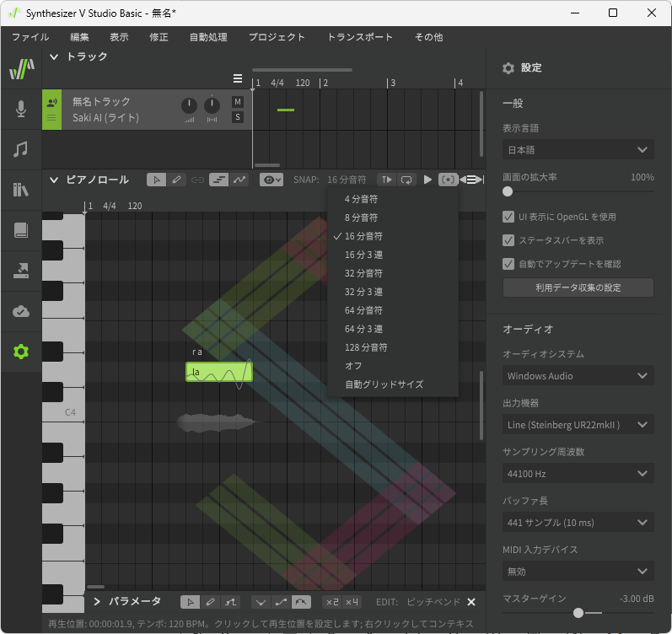Click the play button in piano roll

427,180
